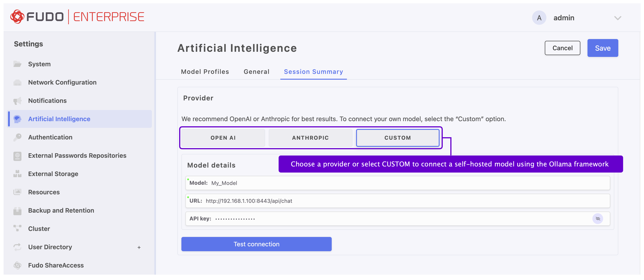Click the Model input field
Screen dimensions: 644x280
click(397, 183)
